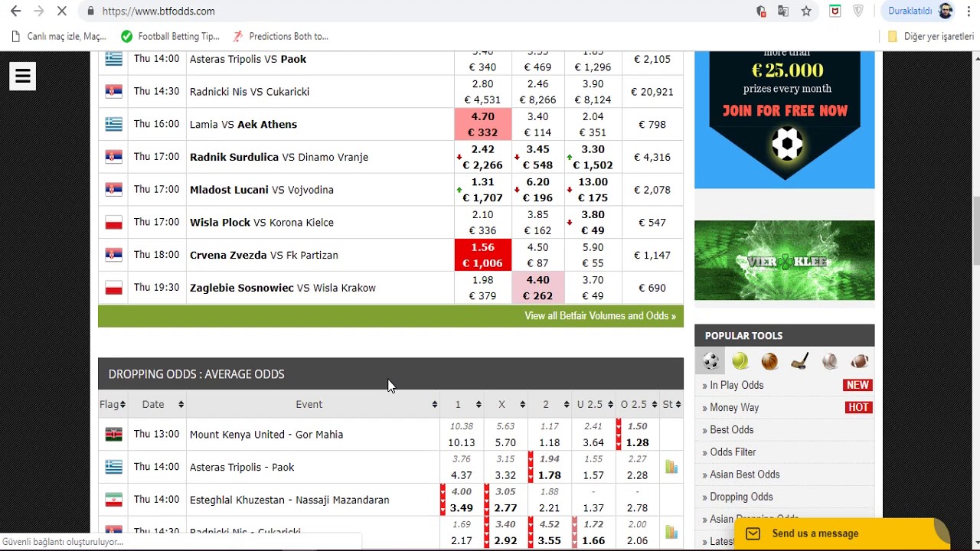Viewport: 980px width, 551px height.
Task: Open Esteghlal Khuzestan - Nassaji Mazandaran event
Action: tap(289, 500)
